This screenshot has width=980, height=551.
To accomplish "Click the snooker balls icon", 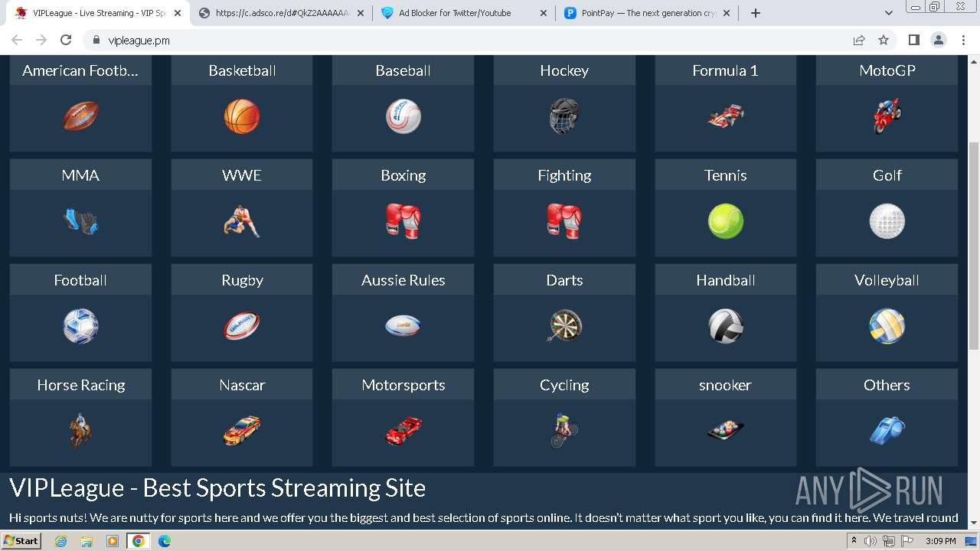I will 726,431.
